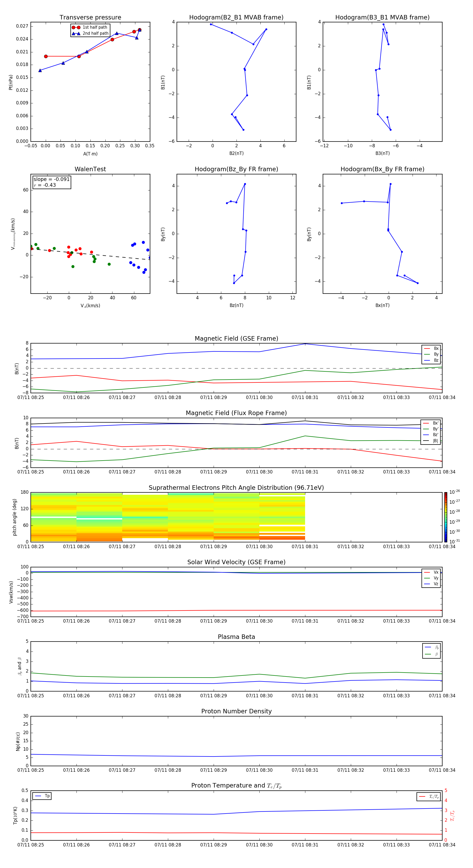Click the Hodogram(Bz_By FR frame) title
This screenshot has height=868, width=473.
coord(236,169)
